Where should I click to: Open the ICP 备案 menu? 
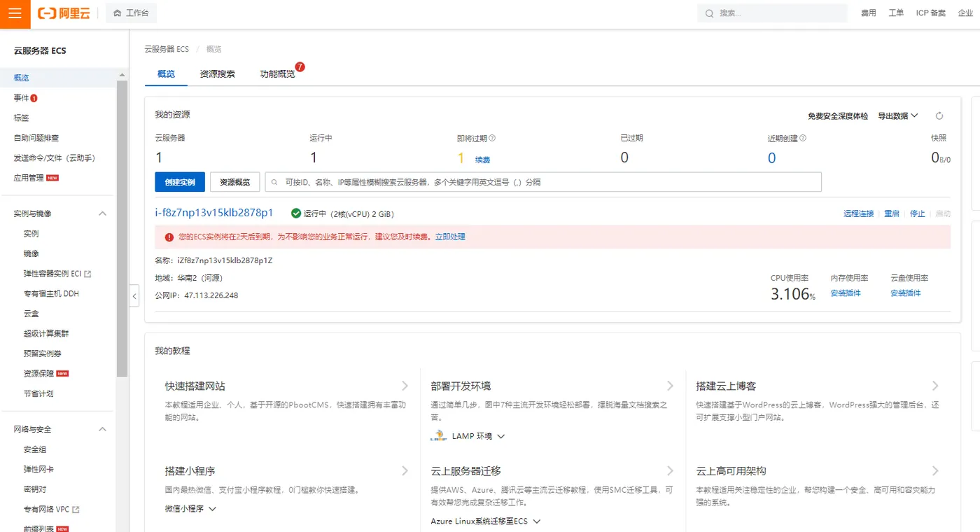coord(931,13)
